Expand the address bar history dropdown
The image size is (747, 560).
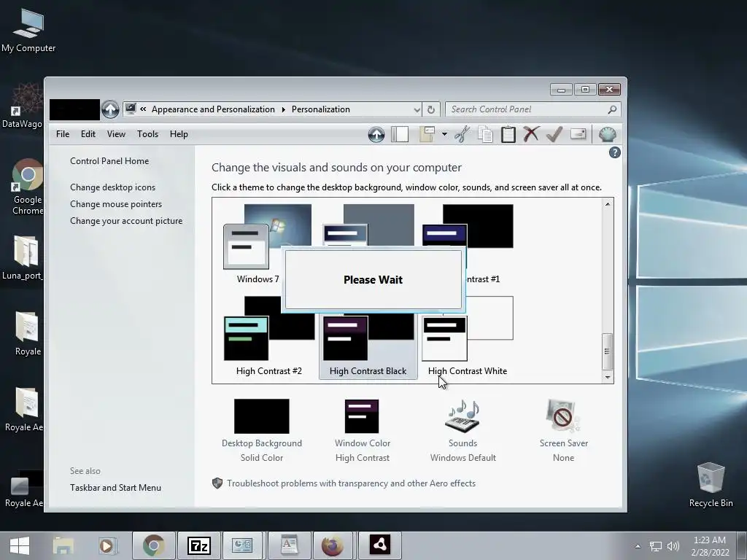(x=417, y=109)
